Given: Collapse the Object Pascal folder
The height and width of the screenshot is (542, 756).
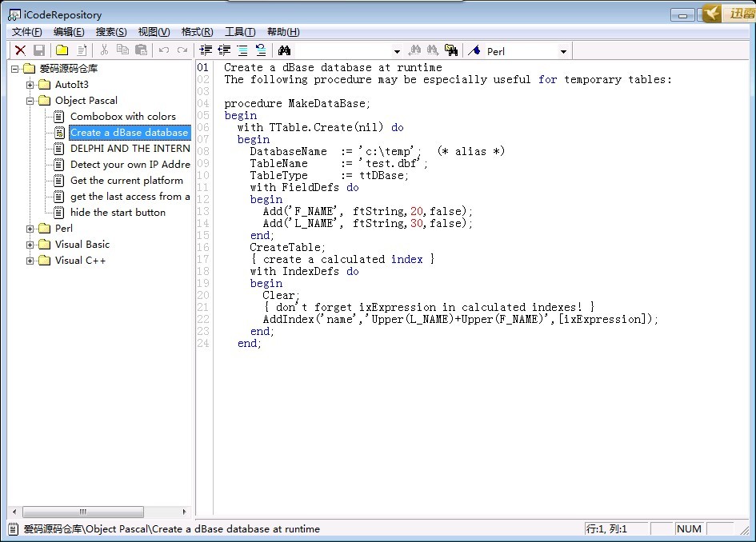Looking at the screenshot, I should (x=30, y=101).
